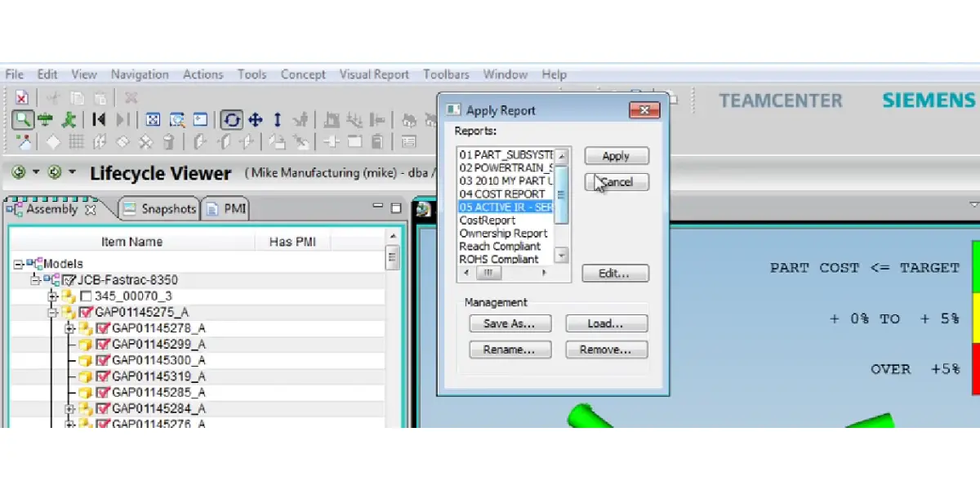Click the blue window view icon
The image size is (980, 490).
200,119
